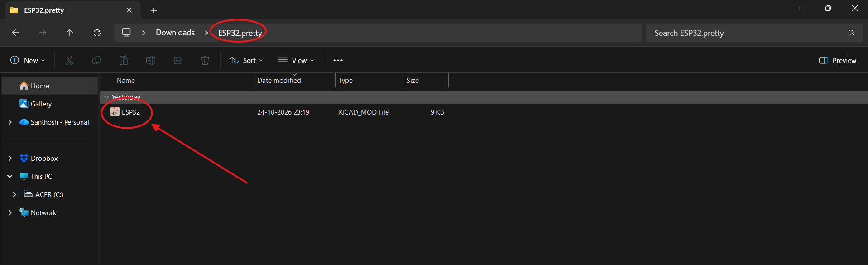Screen dimensions: 868x265
Task: Click the This PC monitor icon in address bar
Action: pyautogui.click(x=126, y=33)
